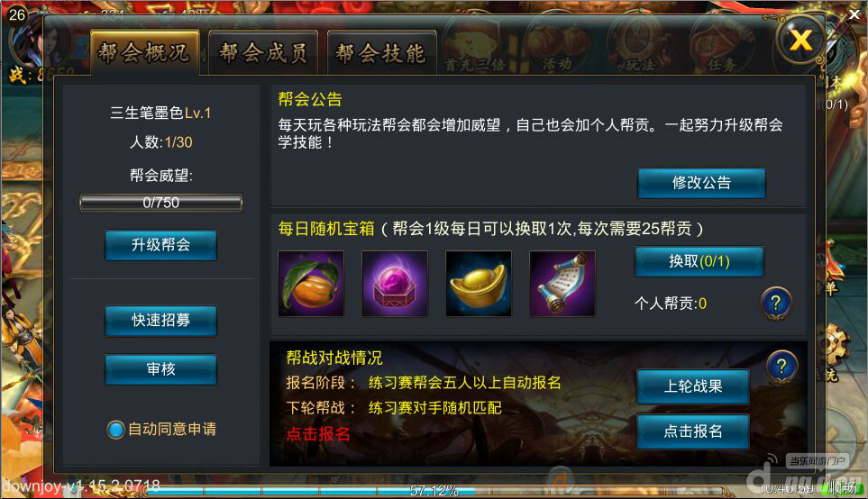View 上轮战果 last round results
The width and height of the screenshot is (868, 499).
coord(693,386)
